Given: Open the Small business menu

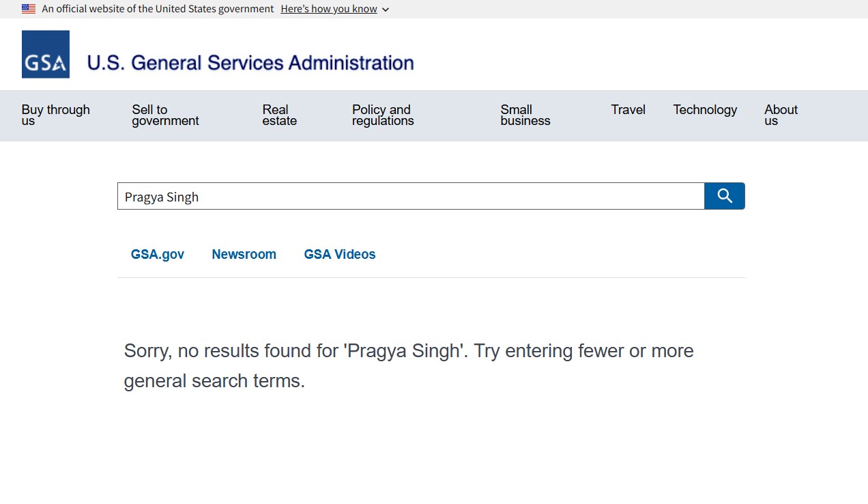Looking at the screenshot, I should pos(525,115).
